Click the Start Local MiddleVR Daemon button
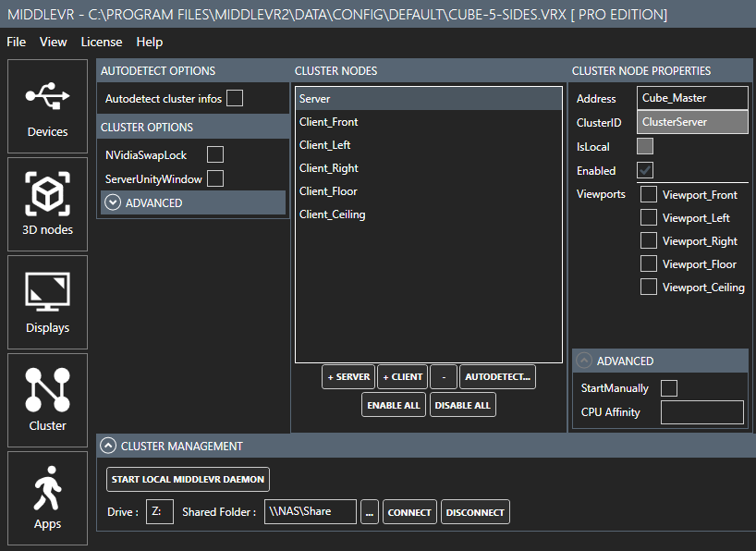Image resolution: width=756 pixels, height=551 pixels. [189, 479]
